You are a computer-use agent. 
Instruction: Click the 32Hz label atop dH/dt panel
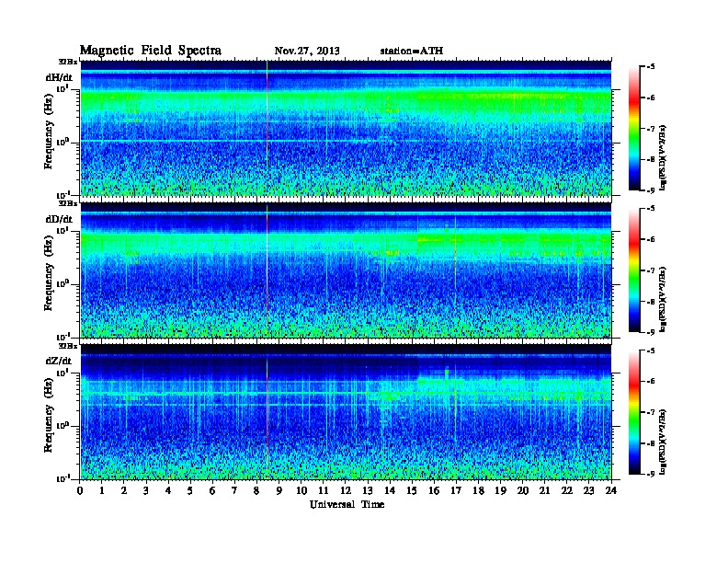tap(68, 62)
